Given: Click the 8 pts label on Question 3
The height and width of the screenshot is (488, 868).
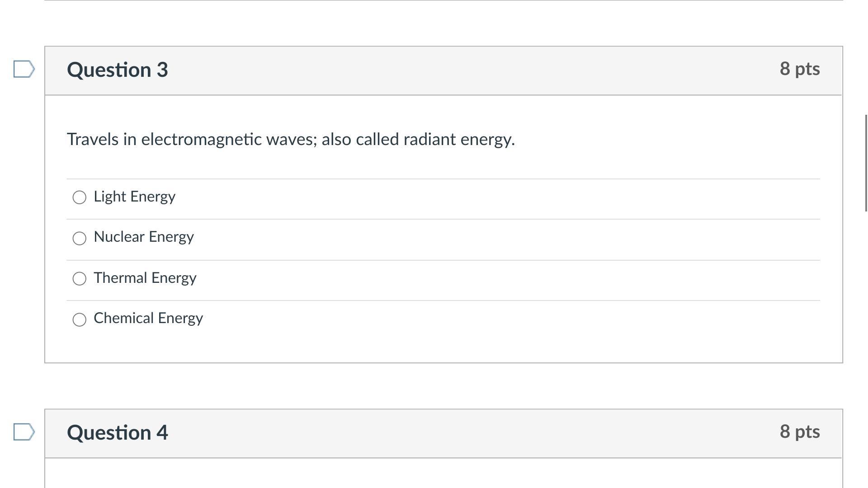Looking at the screenshot, I should coord(799,69).
